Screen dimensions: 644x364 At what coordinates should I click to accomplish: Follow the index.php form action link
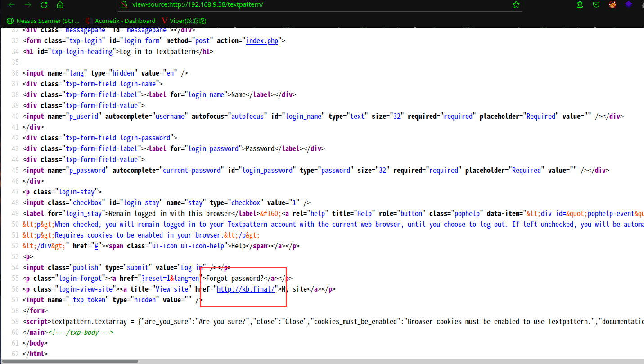[x=262, y=41]
